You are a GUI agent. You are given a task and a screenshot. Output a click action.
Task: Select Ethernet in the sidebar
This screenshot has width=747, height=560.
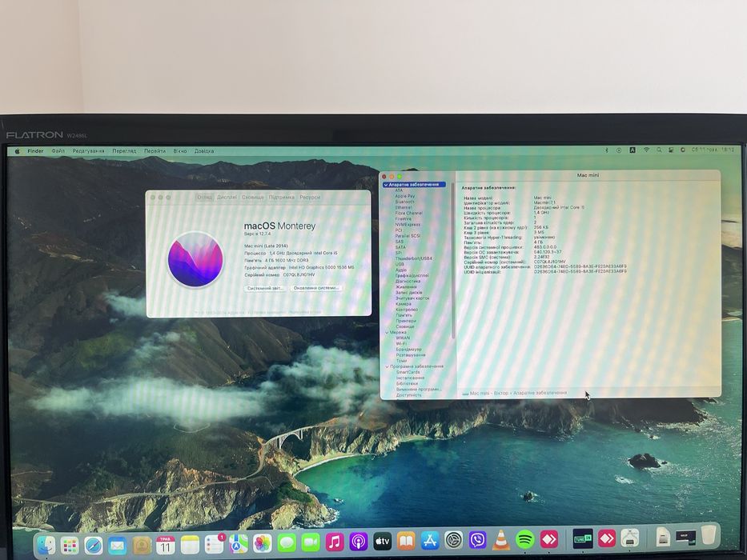(404, 207)
